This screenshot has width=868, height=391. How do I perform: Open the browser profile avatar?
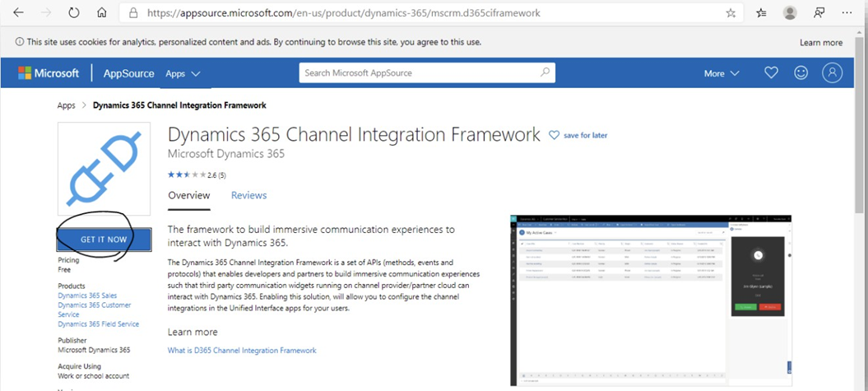click(x=791, y=12)
